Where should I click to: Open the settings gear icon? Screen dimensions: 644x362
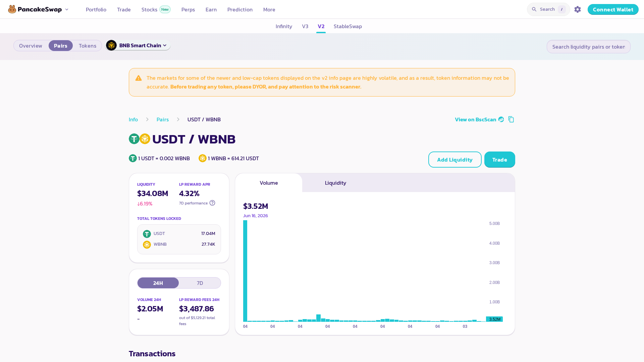click(x=578, y=9)
